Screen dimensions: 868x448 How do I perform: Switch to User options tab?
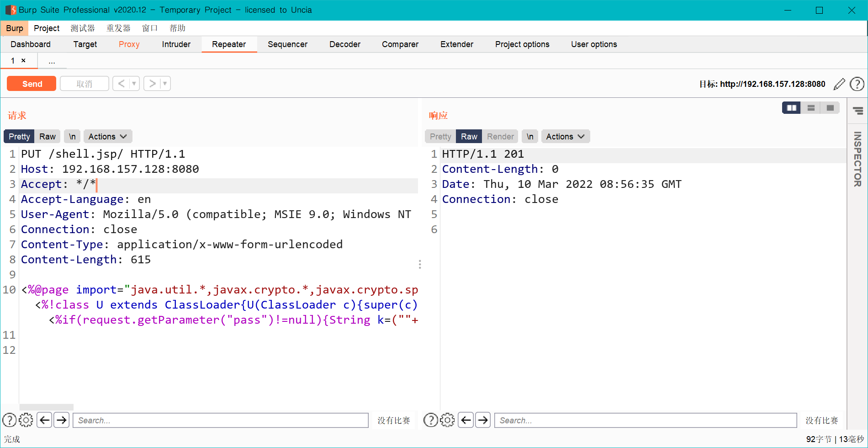[594, 44]
